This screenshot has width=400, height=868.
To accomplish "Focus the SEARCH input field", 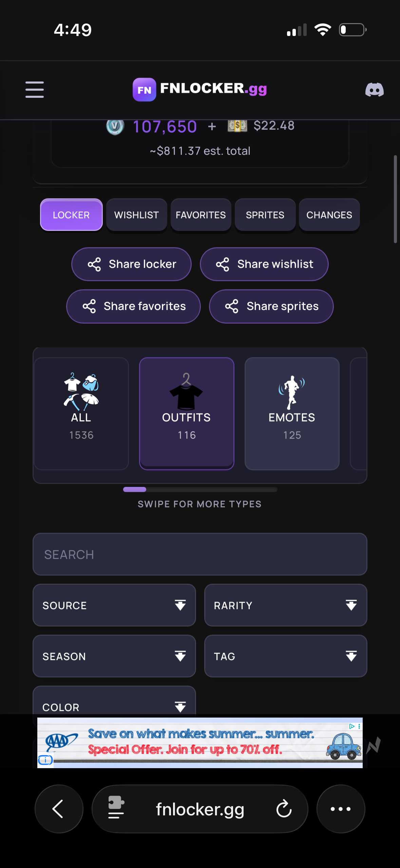I will click(200, 554).
